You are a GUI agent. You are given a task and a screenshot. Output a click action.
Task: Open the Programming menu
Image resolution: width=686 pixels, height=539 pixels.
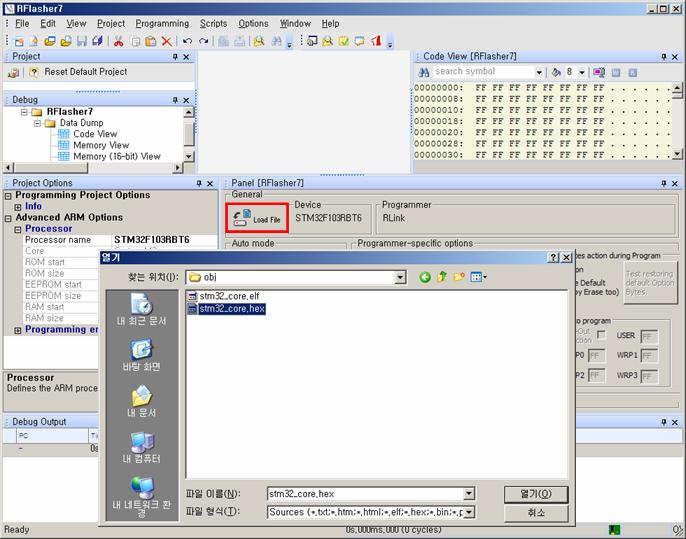coord(161,23)
